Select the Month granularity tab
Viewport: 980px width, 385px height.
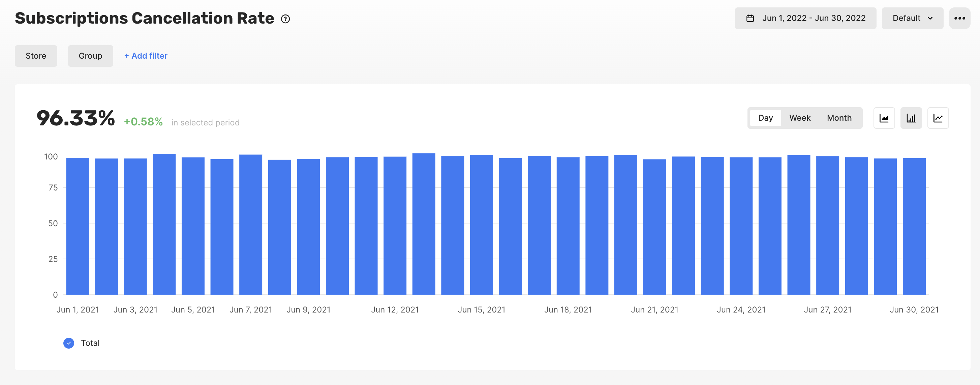(839, 118)
